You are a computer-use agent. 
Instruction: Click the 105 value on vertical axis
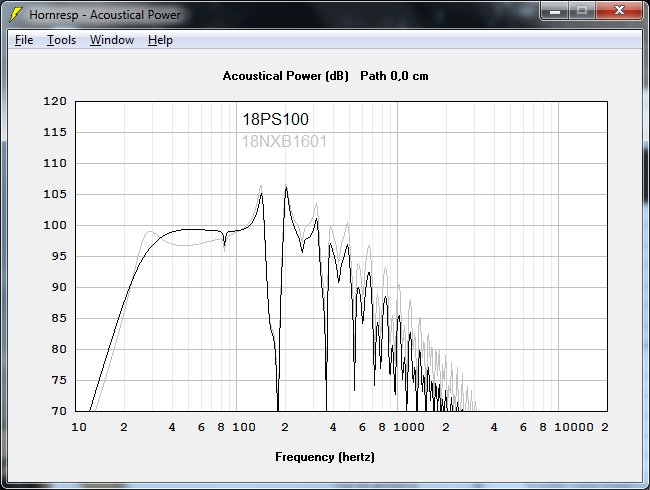[x=55, y=194]
